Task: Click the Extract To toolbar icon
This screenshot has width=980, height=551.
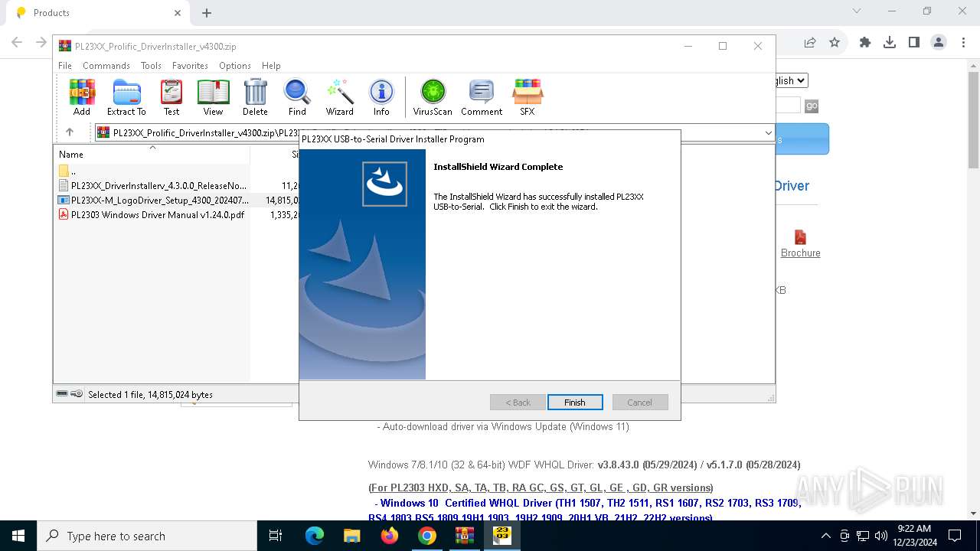Action: [126, 97]
